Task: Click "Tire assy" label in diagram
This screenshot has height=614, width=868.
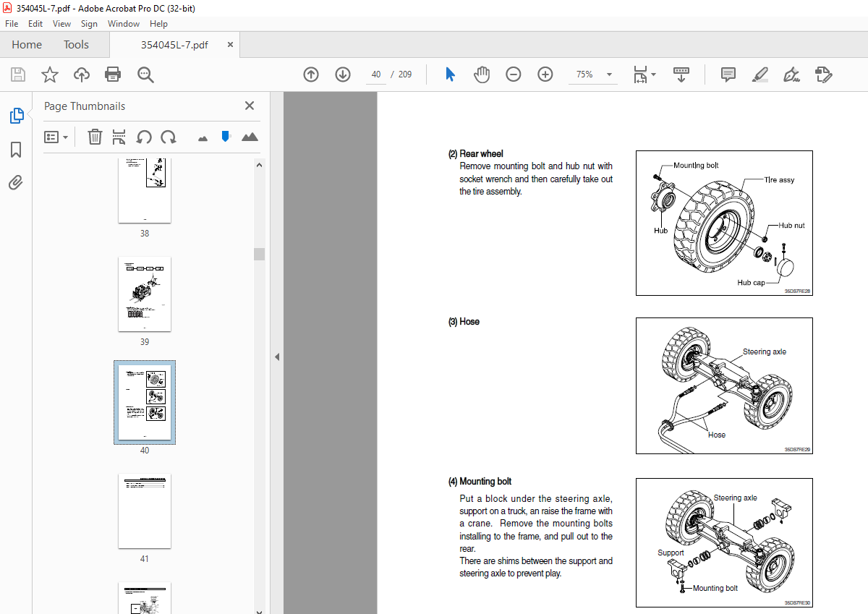Action: click(779, 180)
